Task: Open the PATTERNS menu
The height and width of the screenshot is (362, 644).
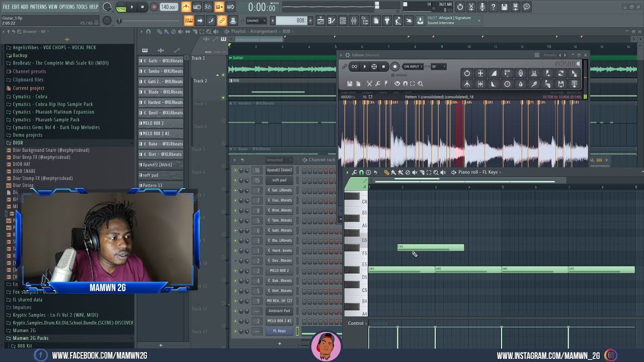Action: pyautogui.click(x=38, y=7)
